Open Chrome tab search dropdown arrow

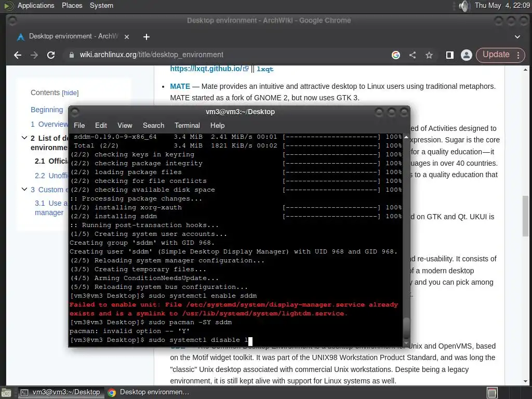pos(517,37)
